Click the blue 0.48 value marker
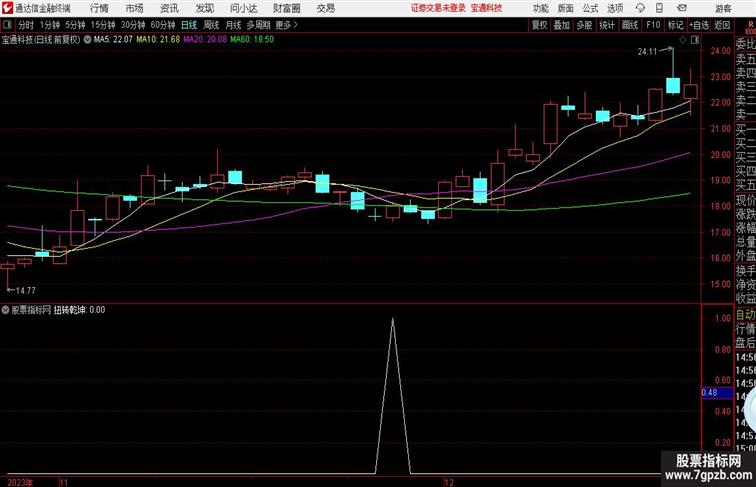This screenshot has width=756, height=487. tap(716, 392)
